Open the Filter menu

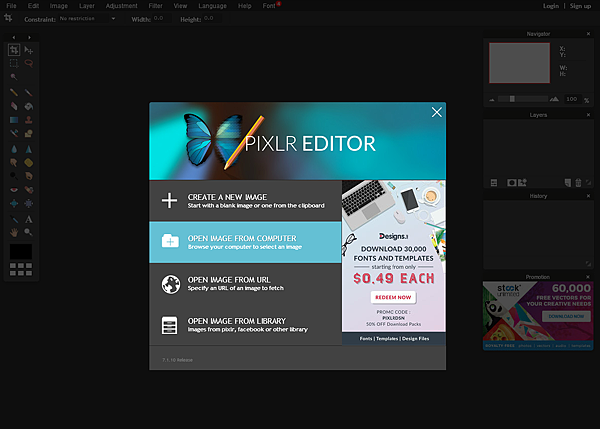pyautogui.click(x=155, y=6)
